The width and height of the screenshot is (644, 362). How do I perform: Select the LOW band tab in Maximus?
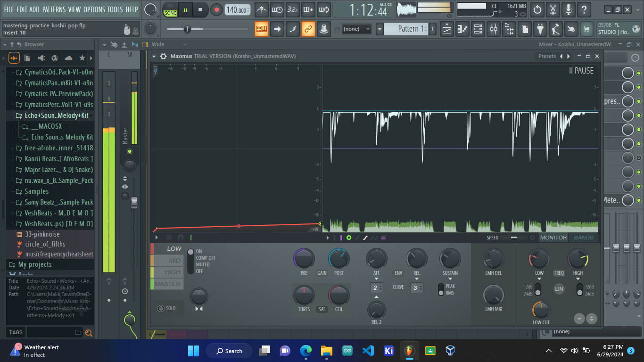coord(167,249)
